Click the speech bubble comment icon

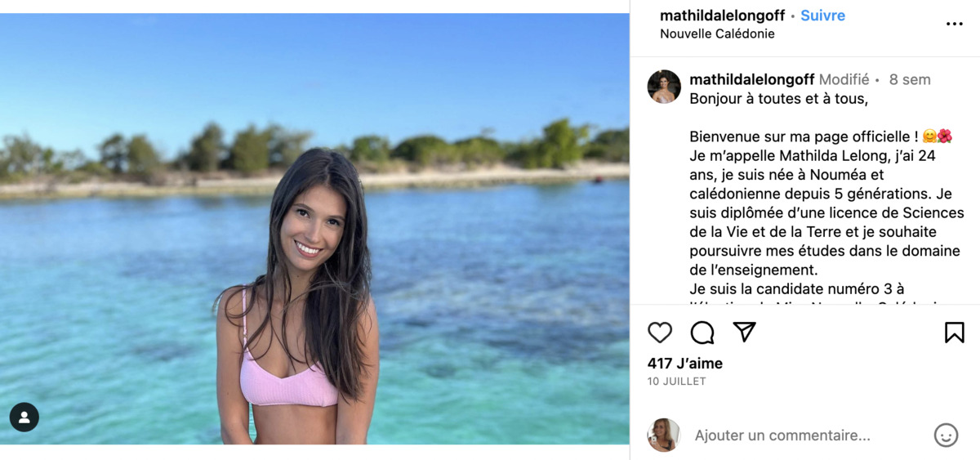[702, 333]
